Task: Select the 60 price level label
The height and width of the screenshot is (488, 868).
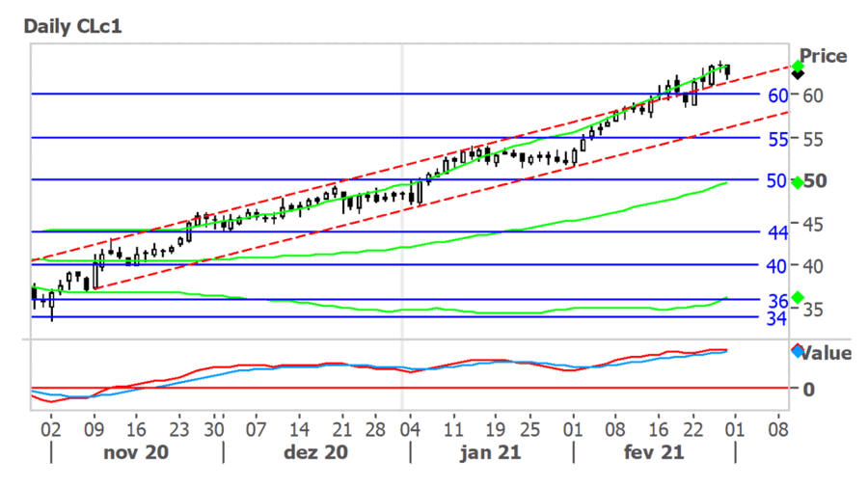Action: tap(778, 95)
